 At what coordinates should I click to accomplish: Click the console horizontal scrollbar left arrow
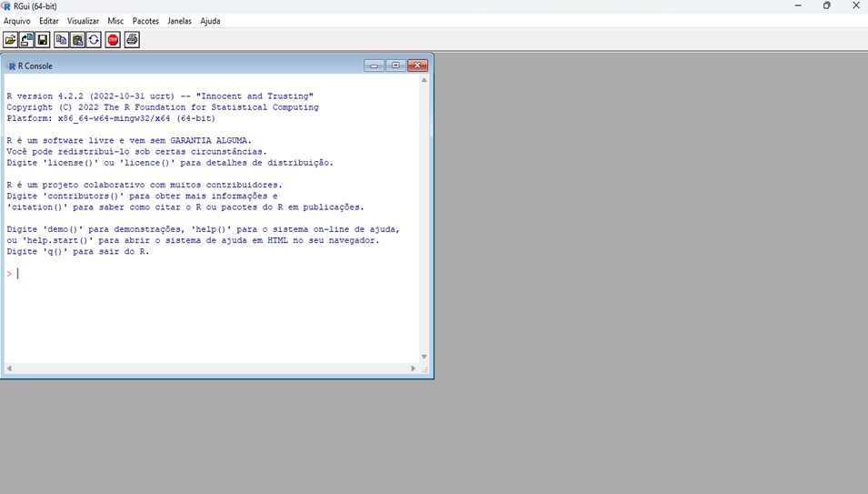coord(9,368)
